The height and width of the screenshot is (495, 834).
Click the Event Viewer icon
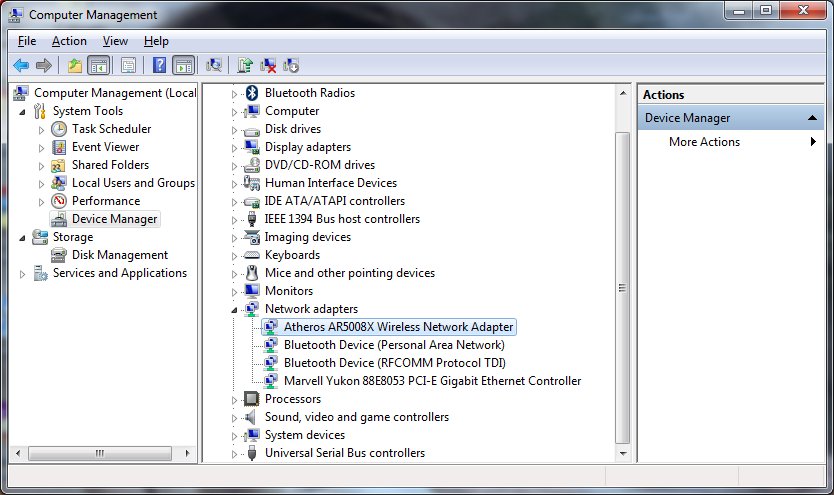(x=59, y=147)
